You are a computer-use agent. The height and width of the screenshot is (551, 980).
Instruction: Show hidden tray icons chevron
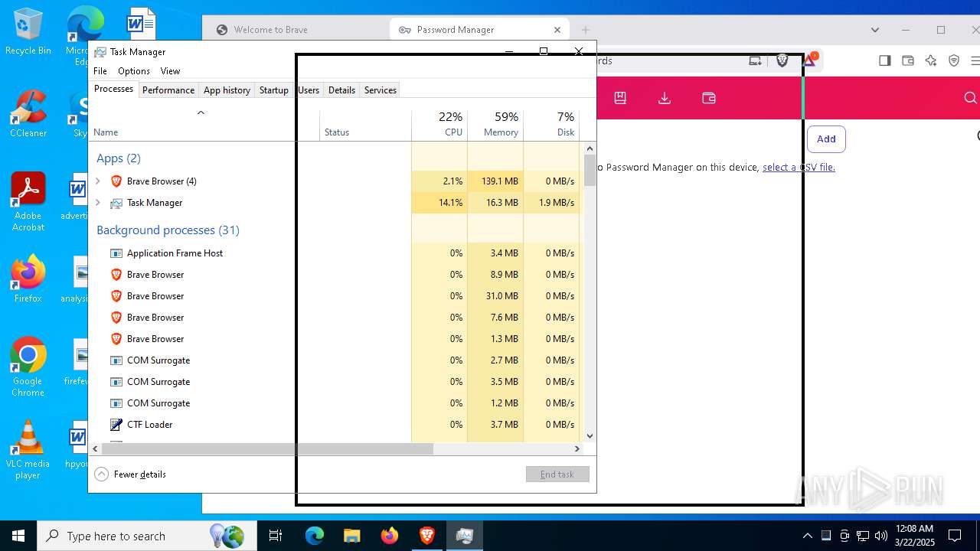point(807,536)
